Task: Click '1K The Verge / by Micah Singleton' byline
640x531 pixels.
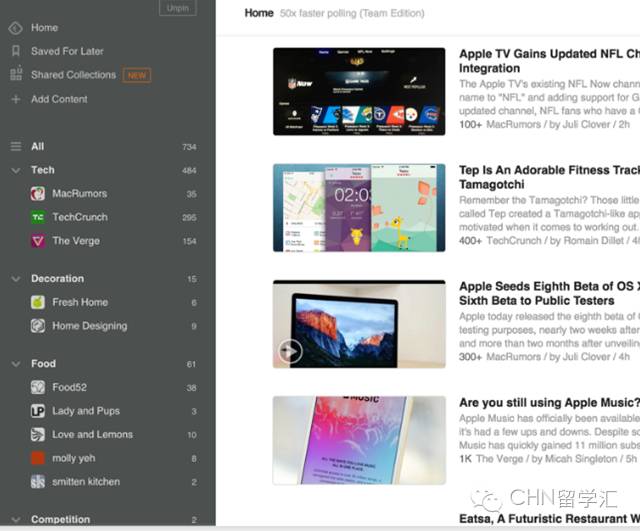Action: pos(548,459)
